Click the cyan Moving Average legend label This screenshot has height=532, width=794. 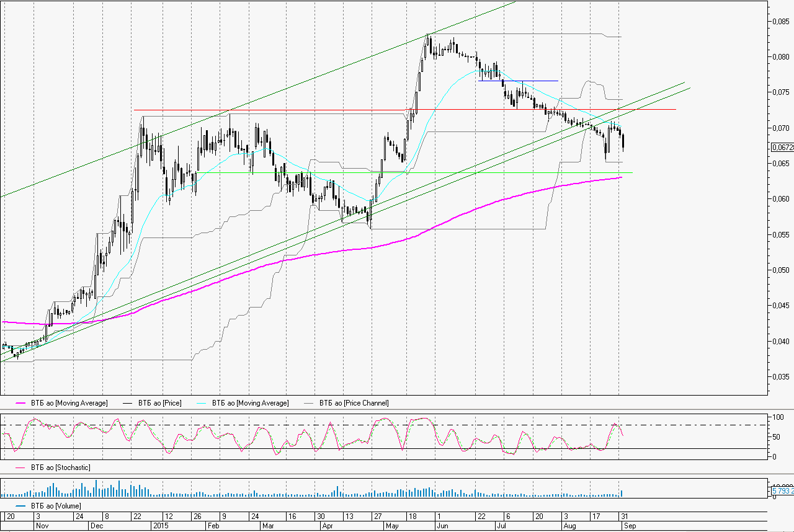(x=250, y=404)
